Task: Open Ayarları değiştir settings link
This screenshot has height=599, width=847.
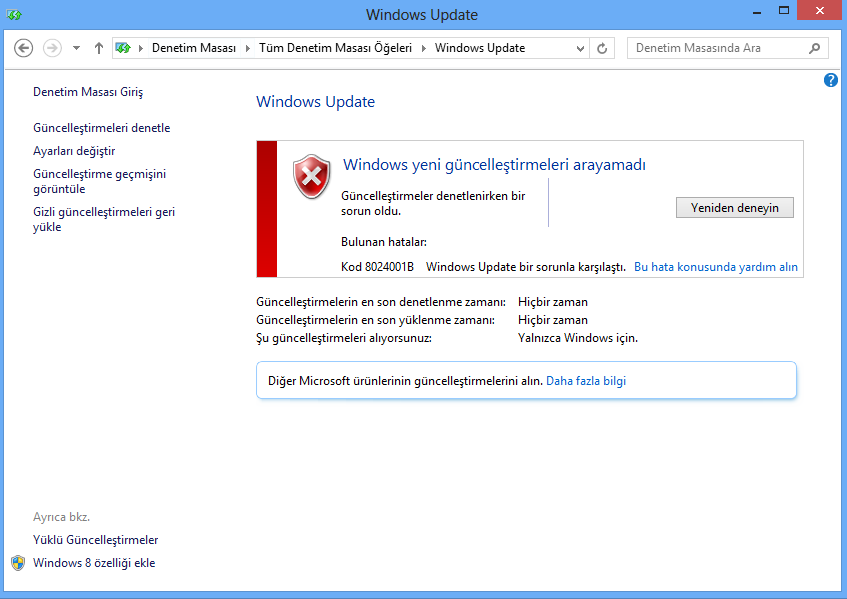Action: [x=74, y=151]
